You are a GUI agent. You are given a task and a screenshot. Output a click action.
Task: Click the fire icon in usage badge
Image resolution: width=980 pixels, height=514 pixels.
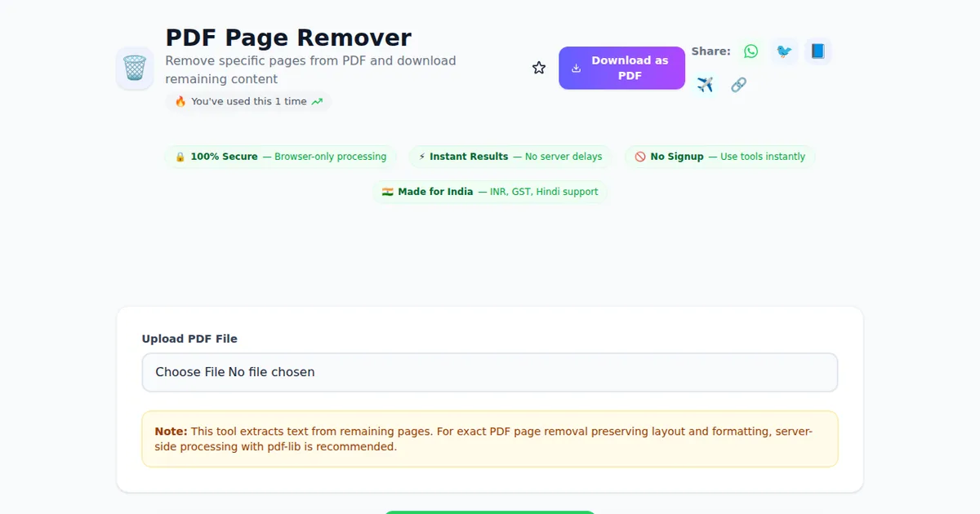click(180, 102)
